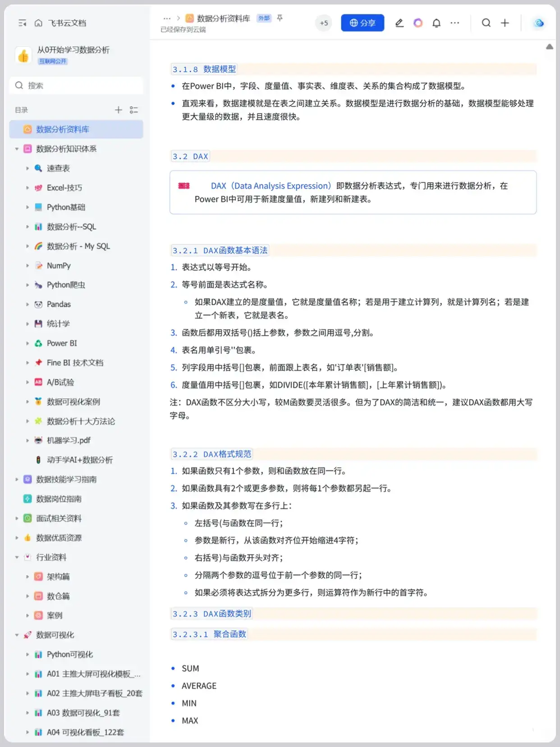This screenshot has height=747, width=560.
Task: Click the 分享 share button
Action: click(363, 23)
